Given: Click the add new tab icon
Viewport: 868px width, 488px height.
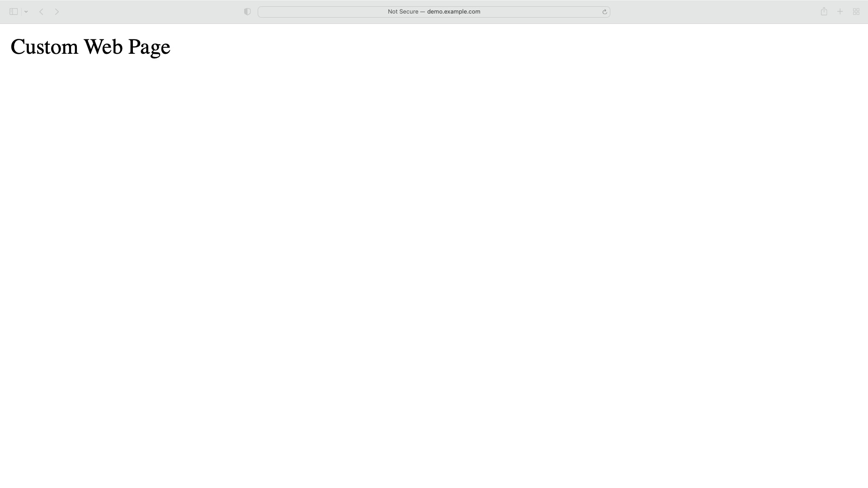Looking at the screenshot, I should pos(840,11).
